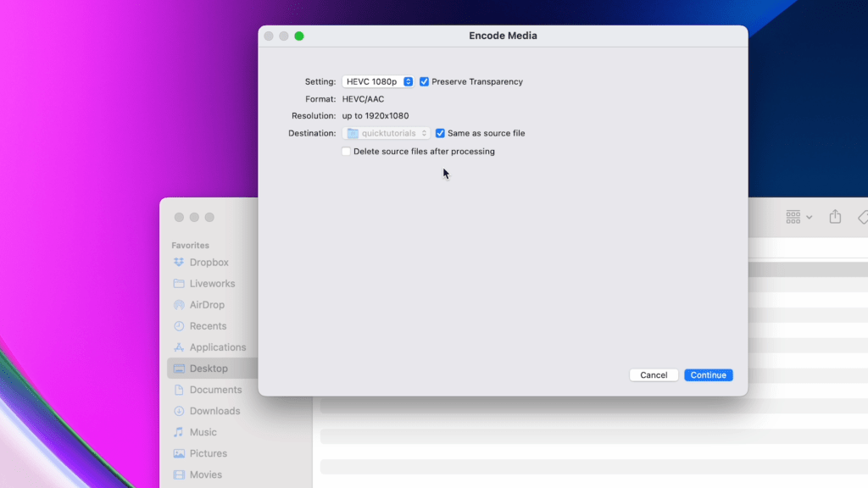Select Desktop in Finder sidebar
Screen dimensions: 868x488
(209, 369)
